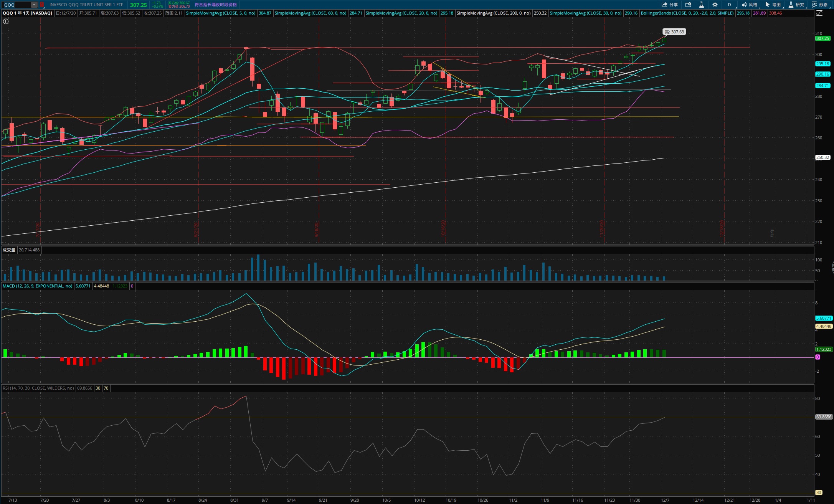Click the chart info/notes icon beside Share

(688, 5)
